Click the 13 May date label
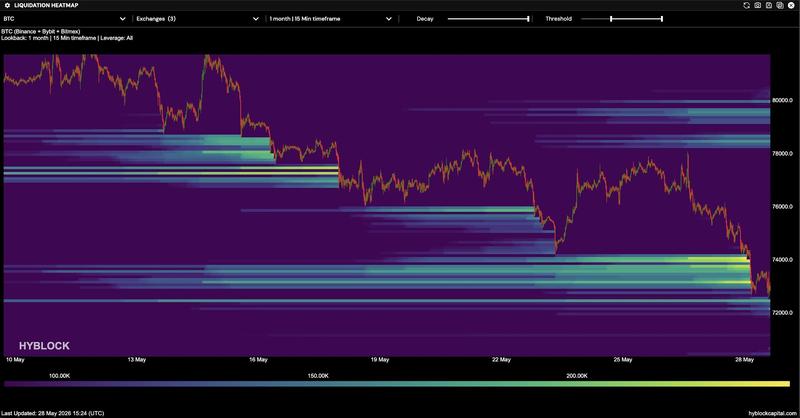 coord(137,360)
